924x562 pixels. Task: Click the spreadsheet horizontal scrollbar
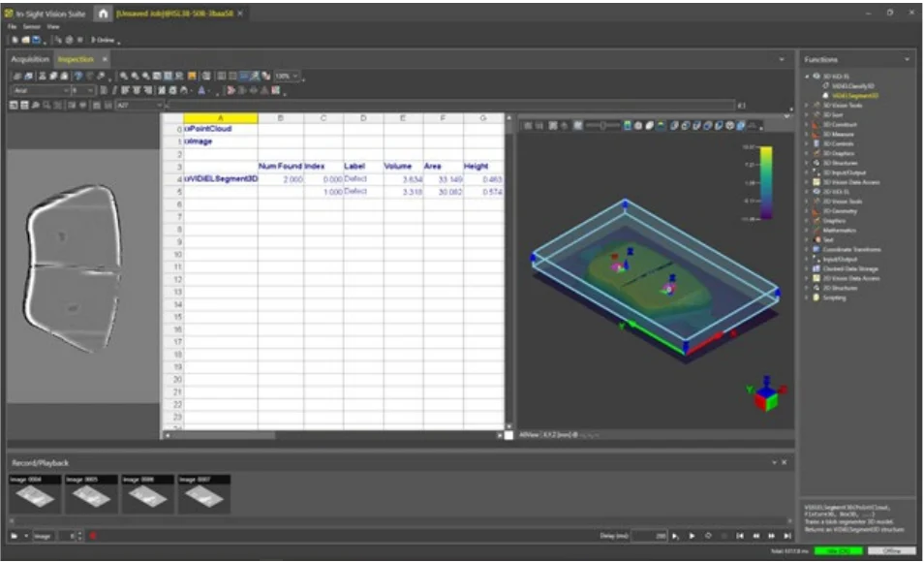tap(333, 436)
